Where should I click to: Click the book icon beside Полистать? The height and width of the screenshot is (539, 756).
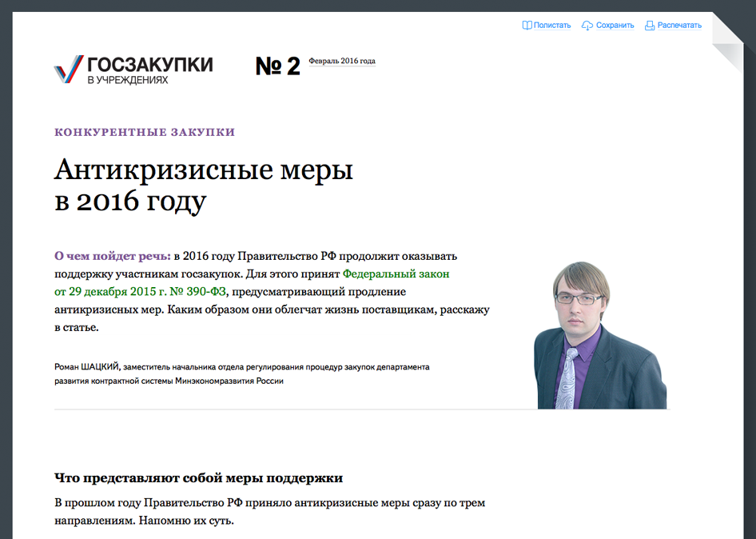click(x=527, y=26)
